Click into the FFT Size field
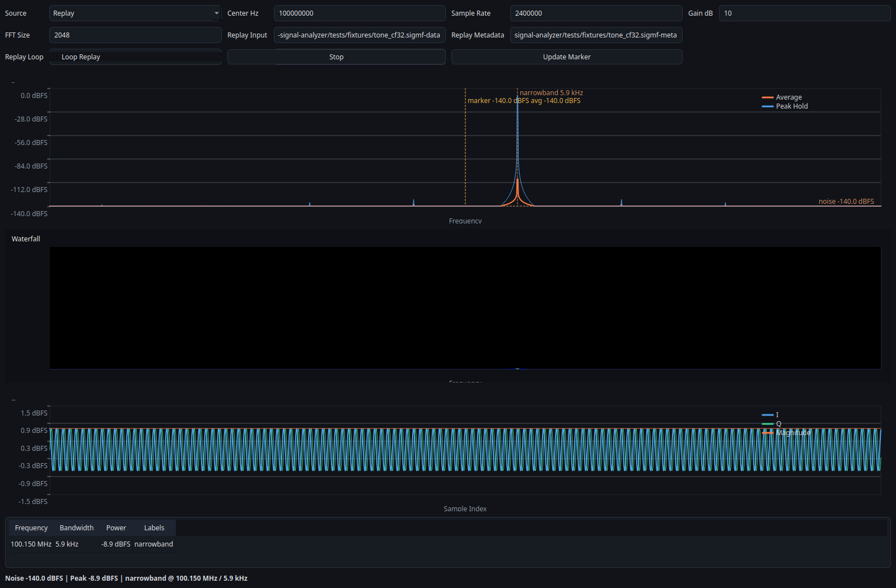 135,35
